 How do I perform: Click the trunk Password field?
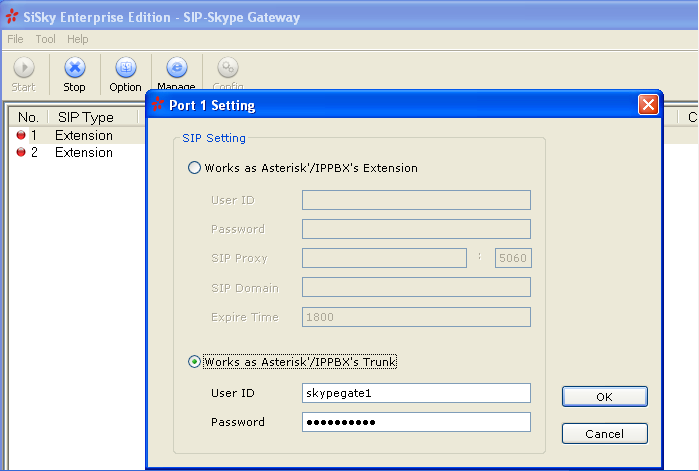pyautogui.click(x=415, y=422)
